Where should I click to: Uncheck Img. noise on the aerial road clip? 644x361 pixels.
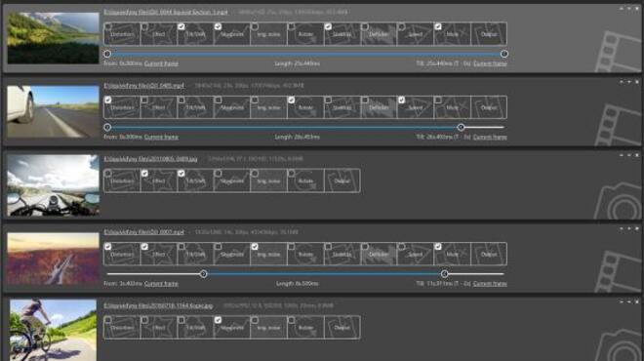pyautogui.click(x=255, y=247)
